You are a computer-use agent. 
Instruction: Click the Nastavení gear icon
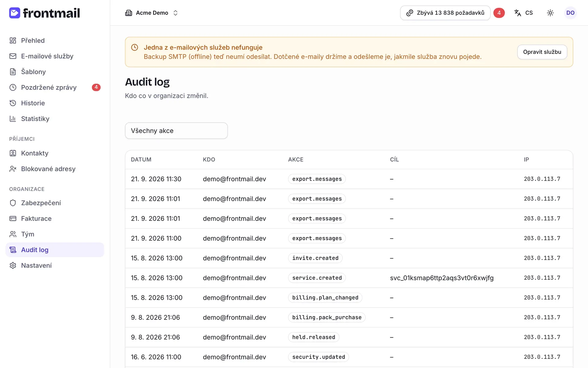[x=13, y=265]
